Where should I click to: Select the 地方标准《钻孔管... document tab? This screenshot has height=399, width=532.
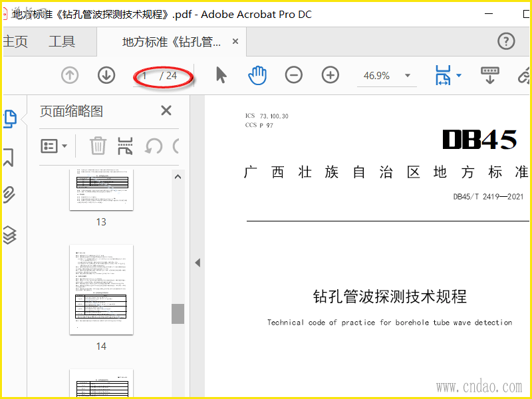coord(172,42)
